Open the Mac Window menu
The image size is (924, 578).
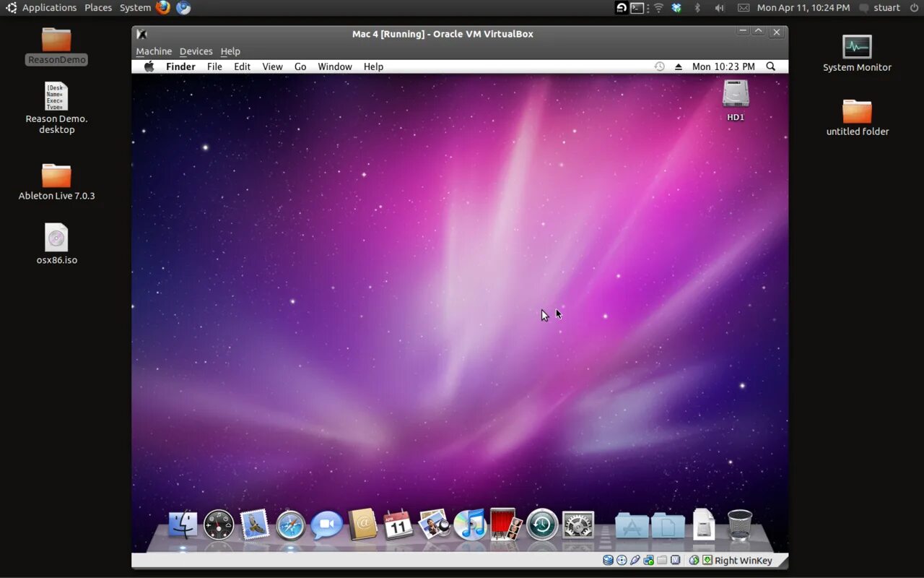(335, 66)
